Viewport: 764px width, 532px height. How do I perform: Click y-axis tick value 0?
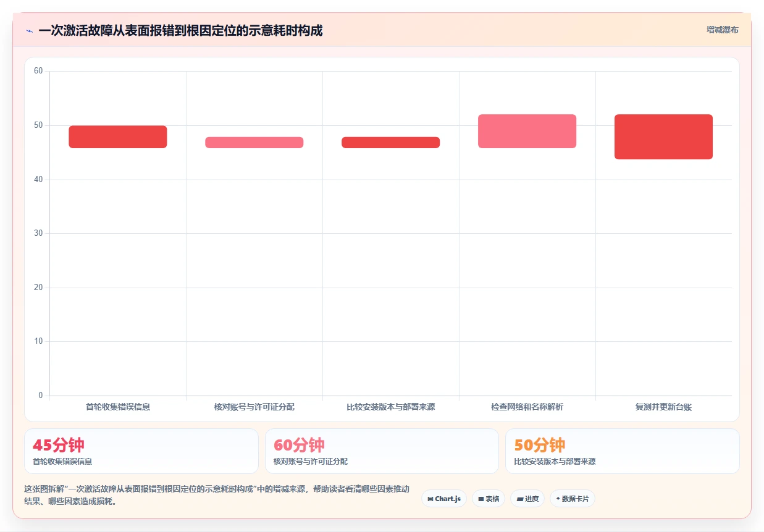point(40,396)
